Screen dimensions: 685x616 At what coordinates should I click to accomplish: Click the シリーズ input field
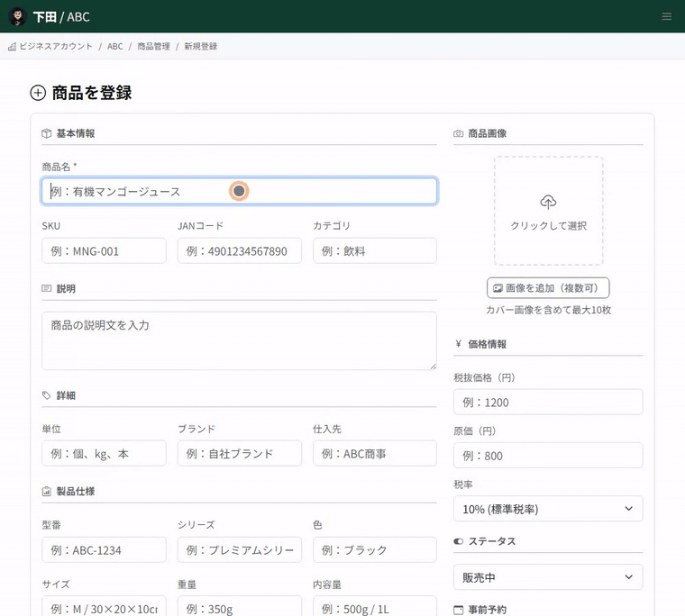point(240,549)
